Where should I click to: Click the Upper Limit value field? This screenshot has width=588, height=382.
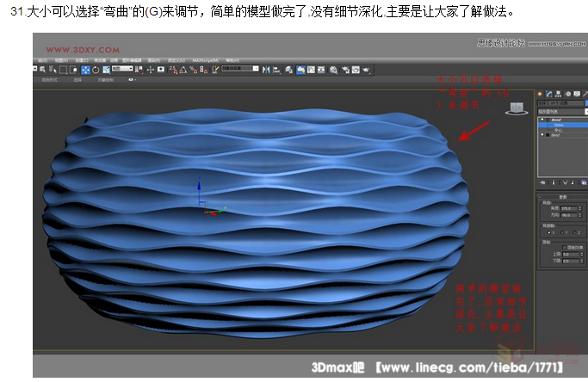point(571,255)
